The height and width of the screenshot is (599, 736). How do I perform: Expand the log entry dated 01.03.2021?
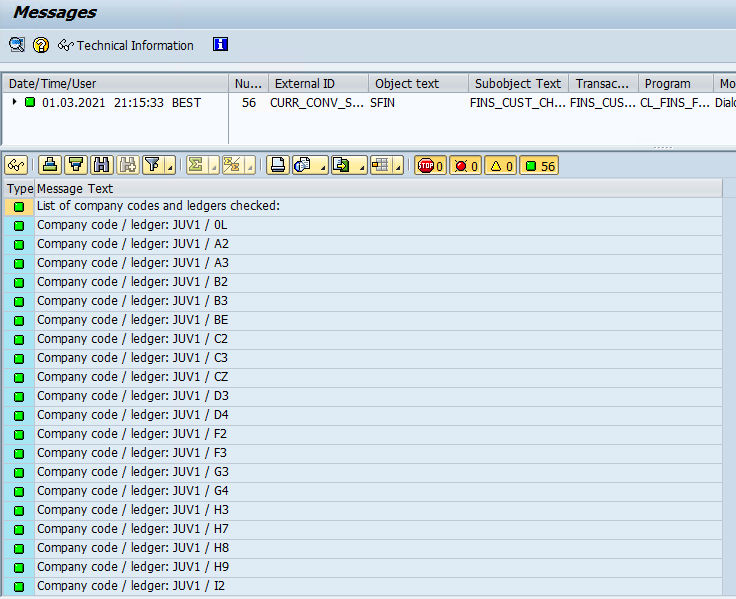[15, 101]
